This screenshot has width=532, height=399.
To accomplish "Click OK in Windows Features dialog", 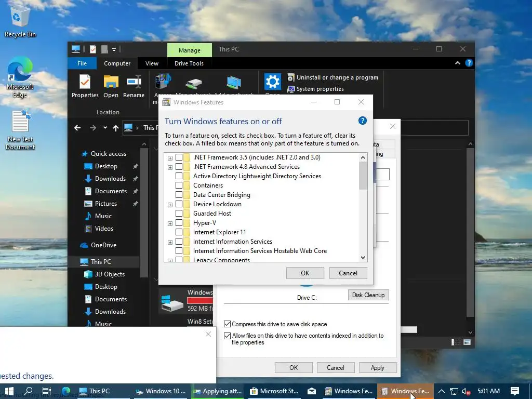I will 305,273.
